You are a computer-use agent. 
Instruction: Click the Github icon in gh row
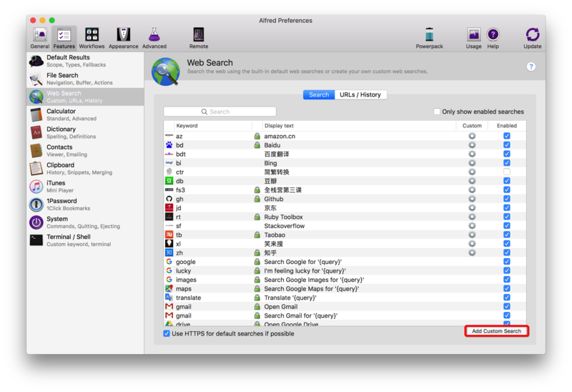point(169,199)
